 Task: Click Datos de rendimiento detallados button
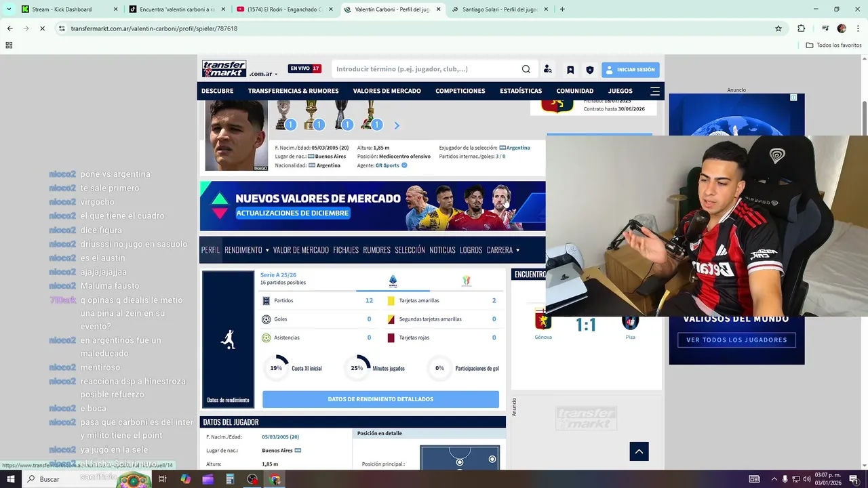click(380, 399)
